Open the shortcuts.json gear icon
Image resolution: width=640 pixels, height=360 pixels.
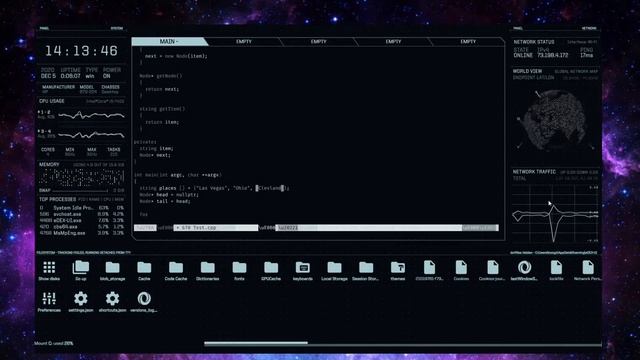click(x=112, y=299)
